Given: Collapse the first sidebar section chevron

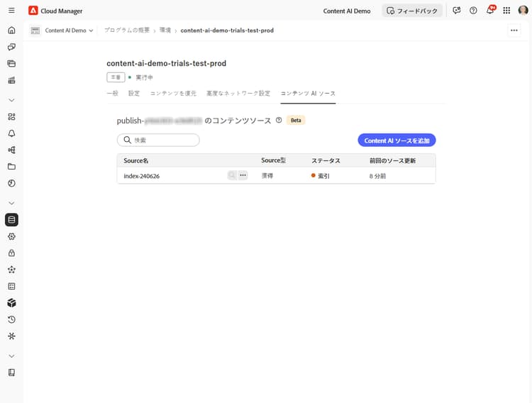Looking at the screenshot, I should pyautogui.click(x=11, y=100).
